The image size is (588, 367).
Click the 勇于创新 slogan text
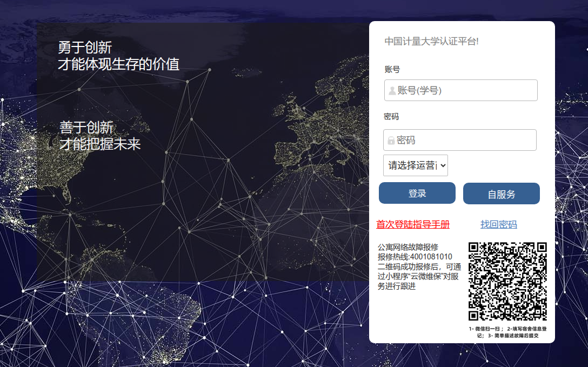click(x=85, y=48)
